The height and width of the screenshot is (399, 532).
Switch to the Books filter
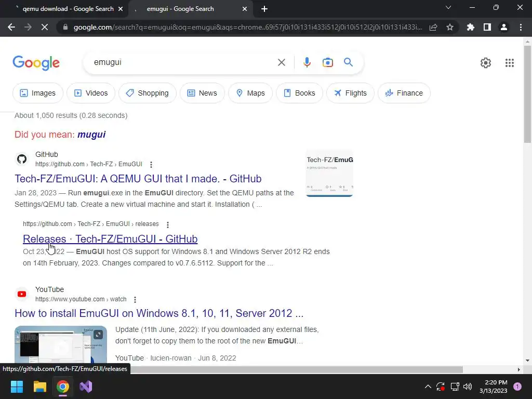tap(299, 93)
